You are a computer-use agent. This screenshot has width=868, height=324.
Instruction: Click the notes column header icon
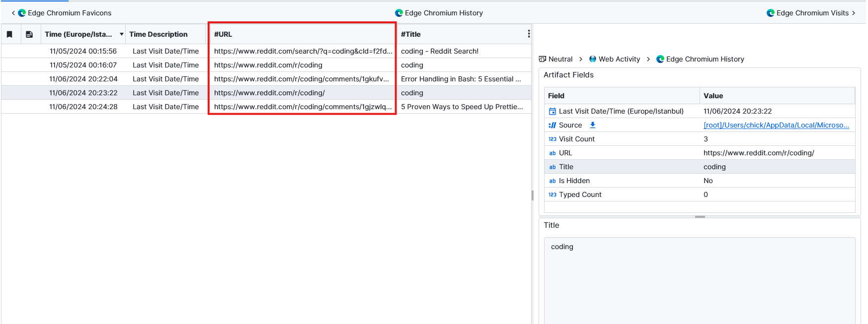(29, 34)
